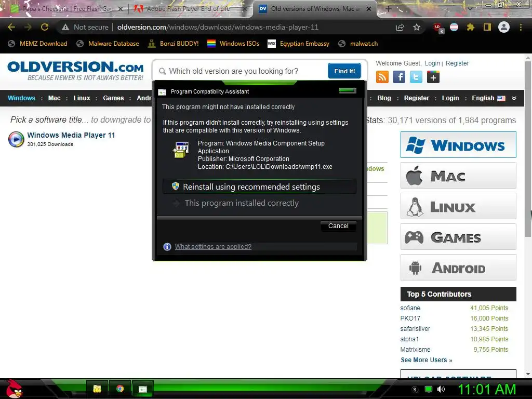Toggle the browser side panel icon
532x399 pixels.
pyautogui.click(x=487, y=27)
